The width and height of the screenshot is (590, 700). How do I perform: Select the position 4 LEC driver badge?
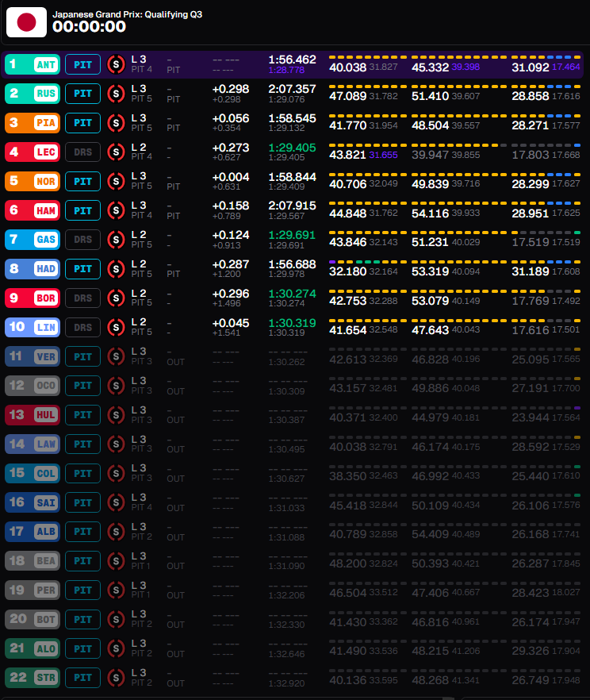[33, 152]
